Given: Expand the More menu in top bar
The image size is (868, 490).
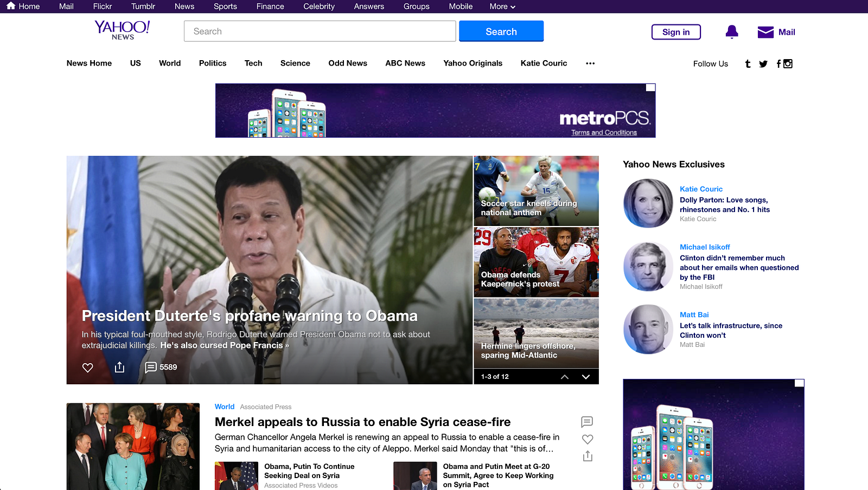Looking at the screenshot, I should 502,7.
